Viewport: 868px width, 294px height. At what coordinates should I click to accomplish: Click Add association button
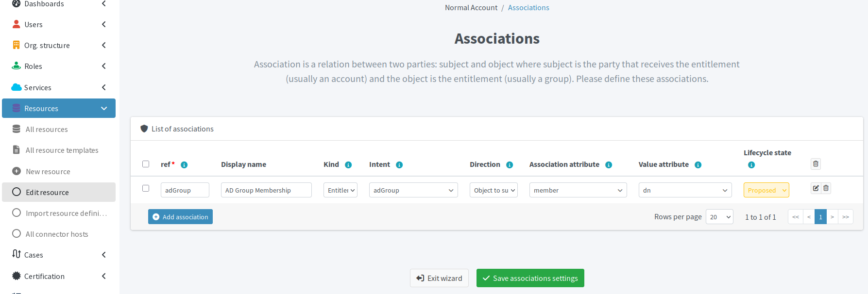pyautogui.click(x=180, y=217)
